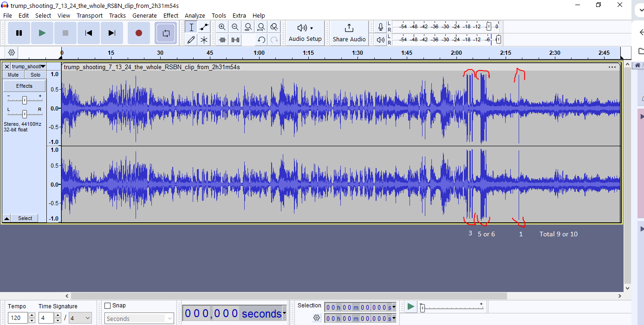Click the Stop transport button
The image size is (644, 325).
tap(65, 33)
